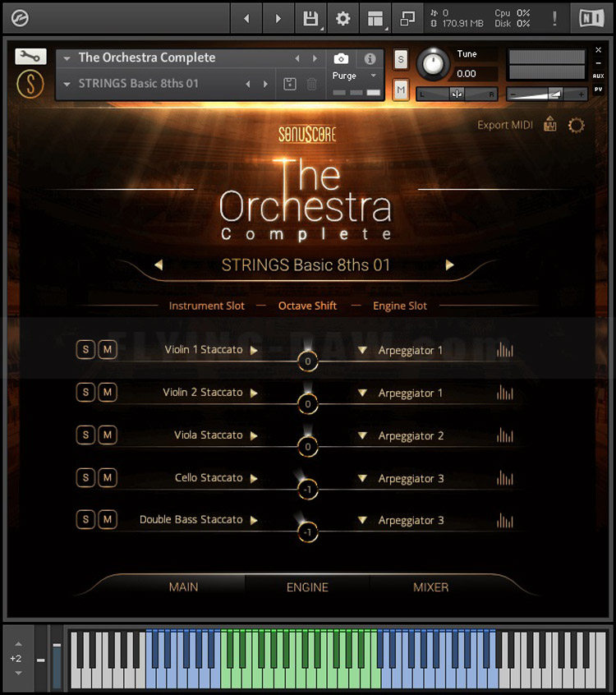Open settings gear beside Export MIDI
Image resolution: width=616 pixels, height=695 pixels.
coord(576,125)
